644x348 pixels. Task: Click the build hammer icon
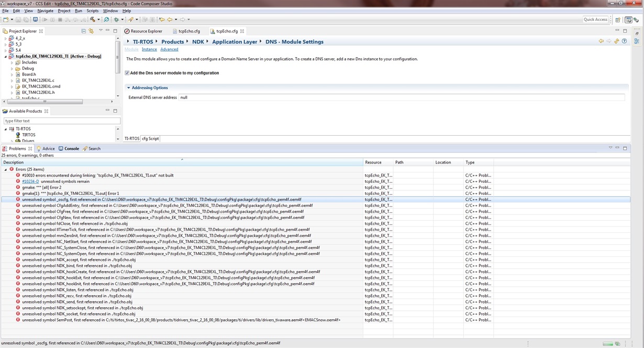[92, 19]
